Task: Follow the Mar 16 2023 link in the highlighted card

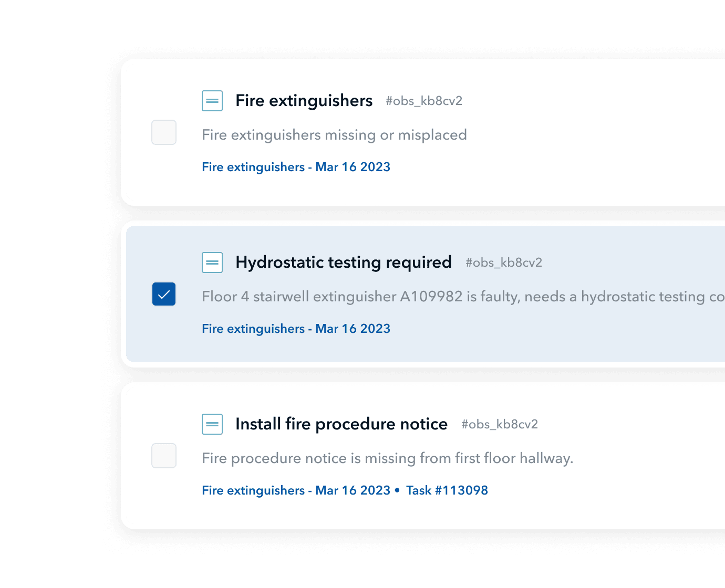Action: pyautogui.click(x=296, y=329)
